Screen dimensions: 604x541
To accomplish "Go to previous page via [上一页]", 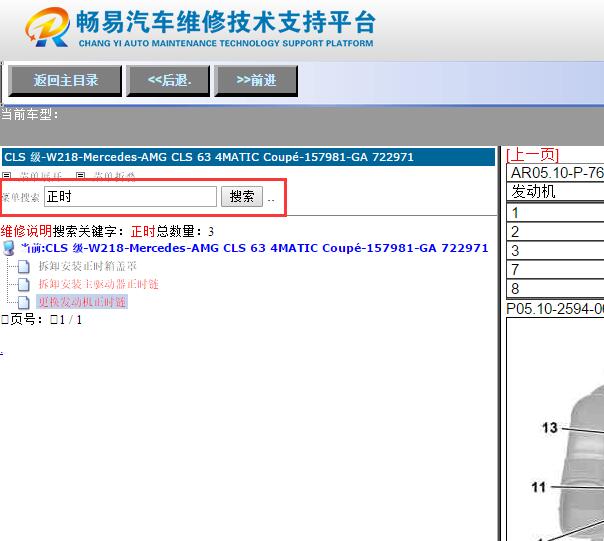I will 532,155.
